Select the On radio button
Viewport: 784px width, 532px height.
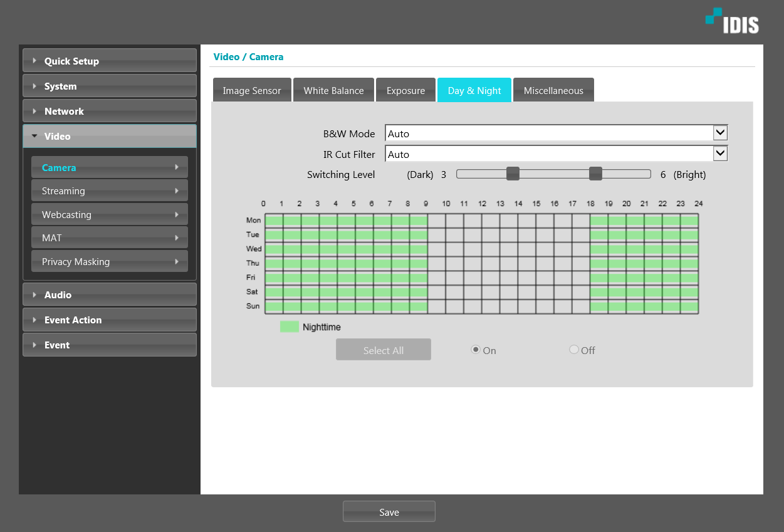pyautogui.click(x=476, y=350)
